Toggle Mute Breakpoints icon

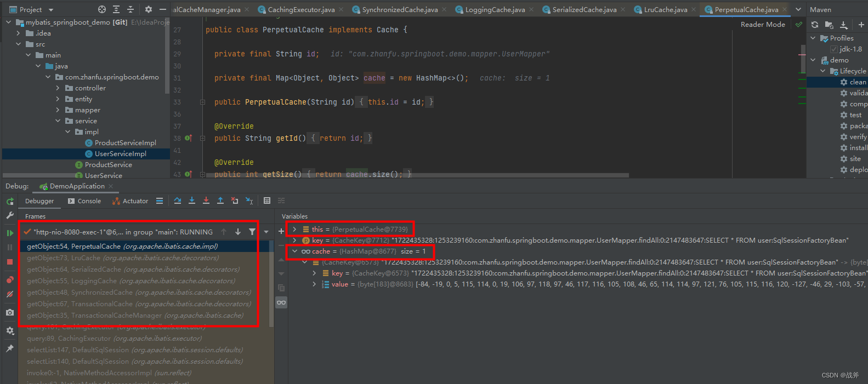click(10, 294)
